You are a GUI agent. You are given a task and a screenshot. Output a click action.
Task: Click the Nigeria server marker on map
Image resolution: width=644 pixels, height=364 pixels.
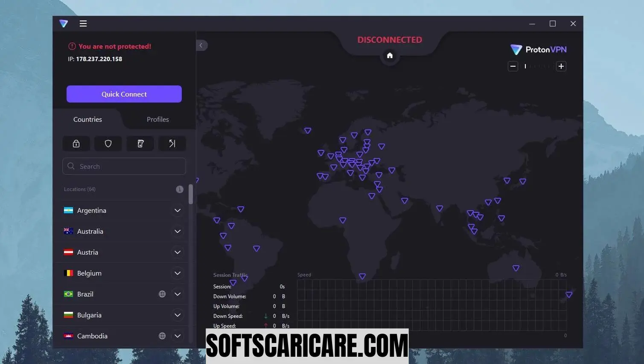(343, 220)
